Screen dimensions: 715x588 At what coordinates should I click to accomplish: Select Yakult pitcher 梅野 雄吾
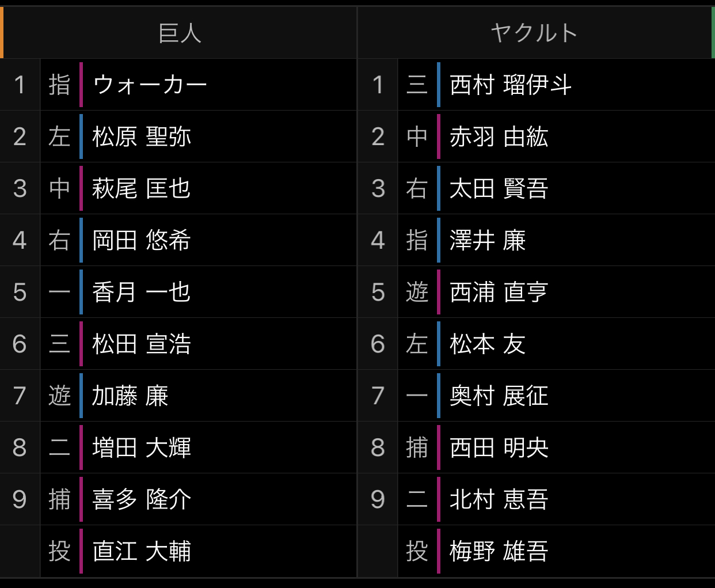pyautogui.click(x=537, y=551)
